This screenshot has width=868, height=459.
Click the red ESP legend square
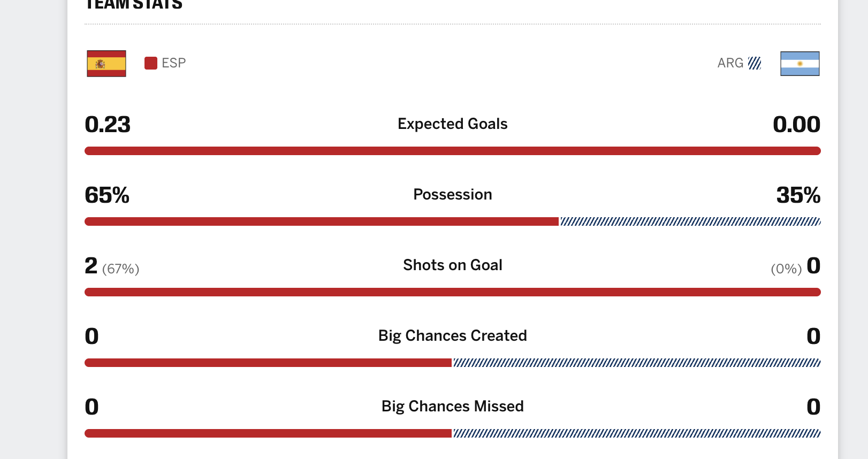[151, 63]
